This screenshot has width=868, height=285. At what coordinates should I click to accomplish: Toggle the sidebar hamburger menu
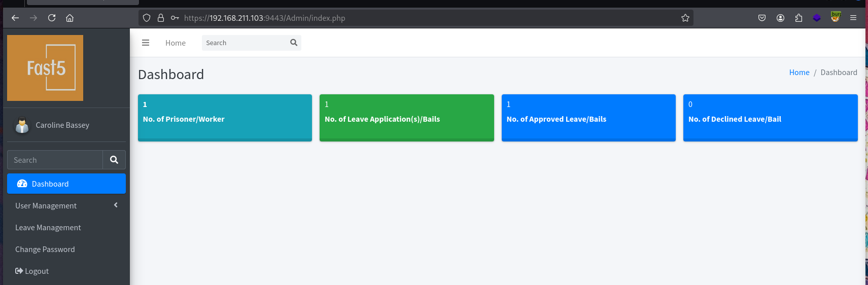coord(146,43)
